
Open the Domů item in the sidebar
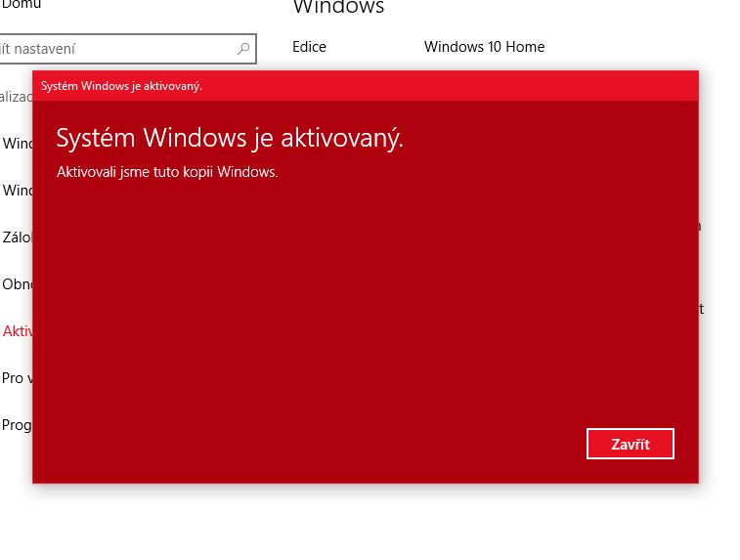[x=21, y=5]
